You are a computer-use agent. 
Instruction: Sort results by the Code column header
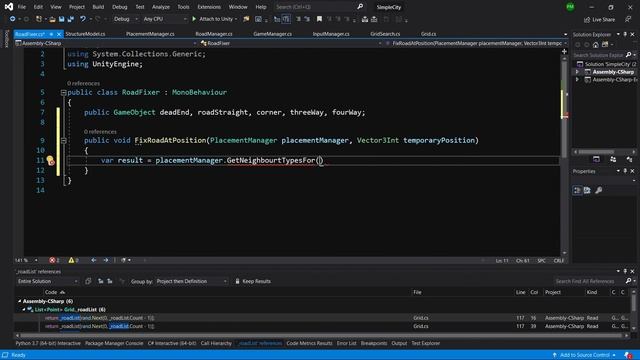tap(51, 292)
